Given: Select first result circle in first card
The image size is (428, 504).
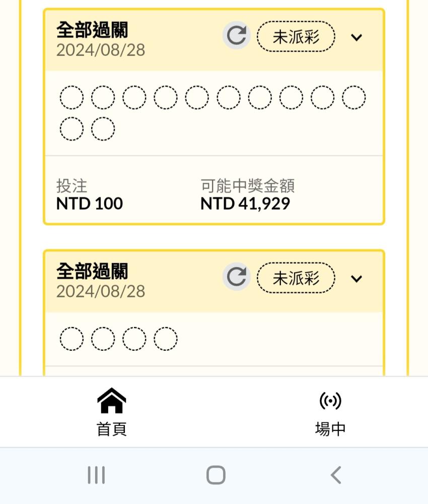Looking at the screenshot, I should pyautogui.click(x=72, y=97).
